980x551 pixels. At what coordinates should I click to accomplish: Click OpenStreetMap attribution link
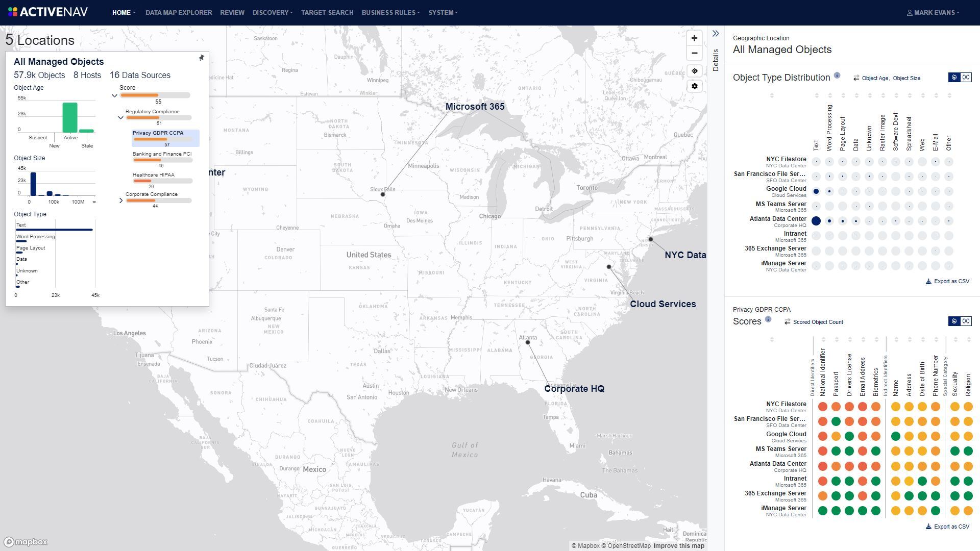[x=626, y=546]
